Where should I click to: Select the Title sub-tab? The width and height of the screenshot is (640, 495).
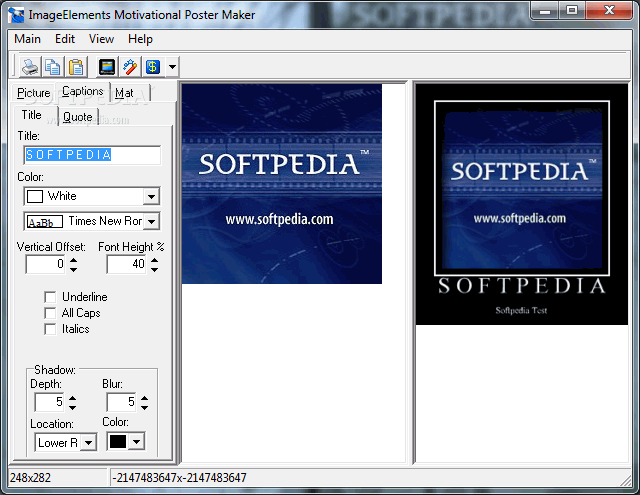coord(31,115)
